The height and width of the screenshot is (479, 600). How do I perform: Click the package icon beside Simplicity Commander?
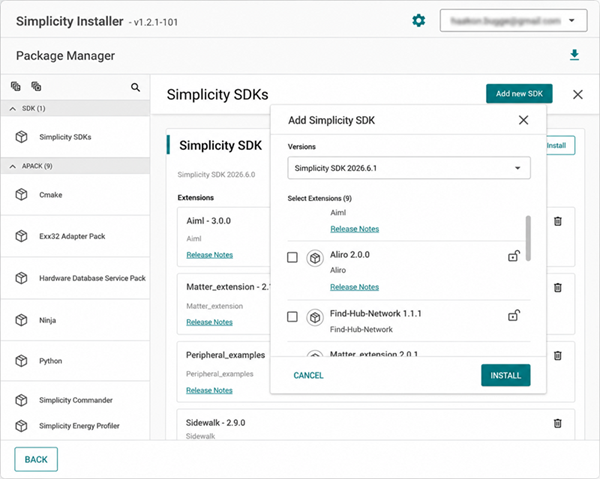(x=21, y=400)
